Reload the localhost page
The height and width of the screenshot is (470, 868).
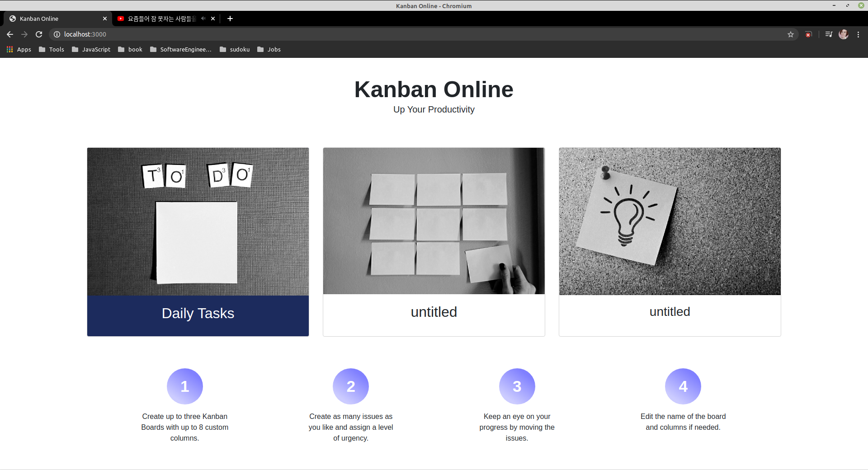39,34
